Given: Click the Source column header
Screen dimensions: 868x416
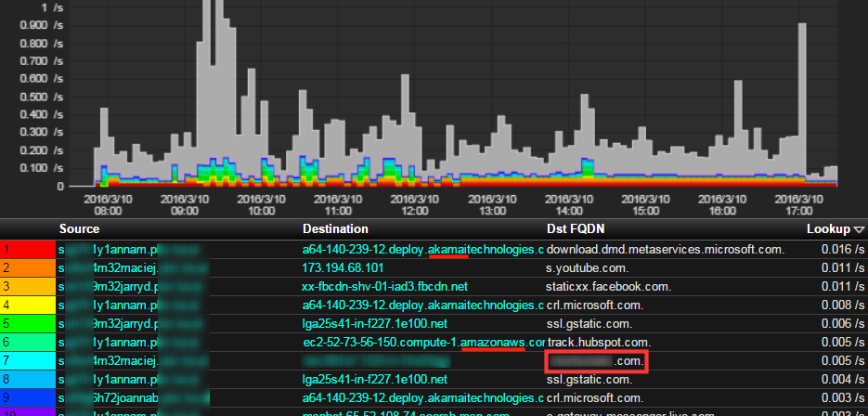Looking at the screenshot, I should pyautogui.click(x=79, y=229).
